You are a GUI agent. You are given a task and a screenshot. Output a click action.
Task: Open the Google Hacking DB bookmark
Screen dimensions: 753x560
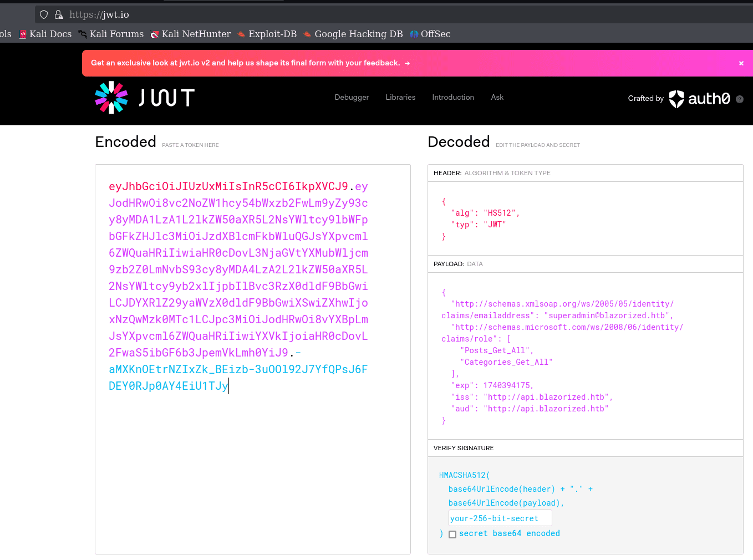point(353,34)
